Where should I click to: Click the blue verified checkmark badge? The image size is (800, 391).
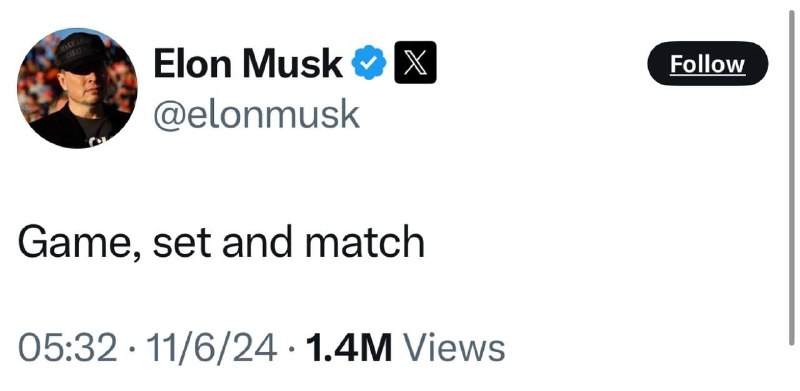(x=369, y=62)
